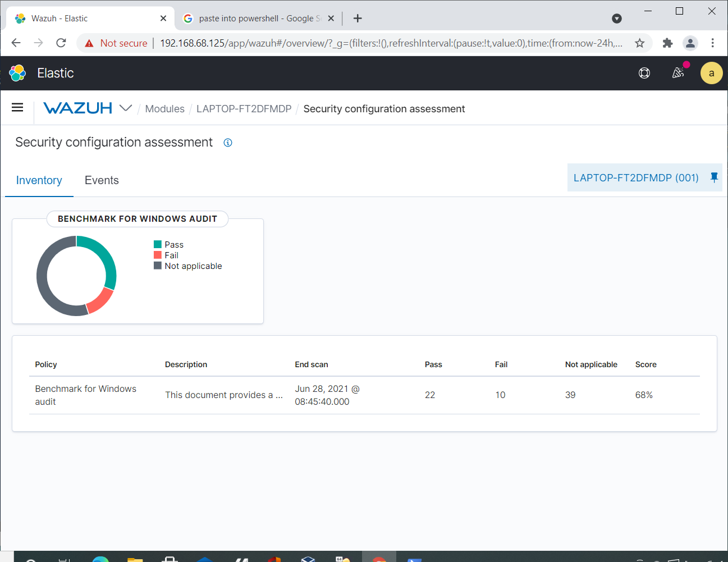Click the Pass column header
Image resolution: width=728 pixels, height=562 pixels.
(x=433, y=364)
